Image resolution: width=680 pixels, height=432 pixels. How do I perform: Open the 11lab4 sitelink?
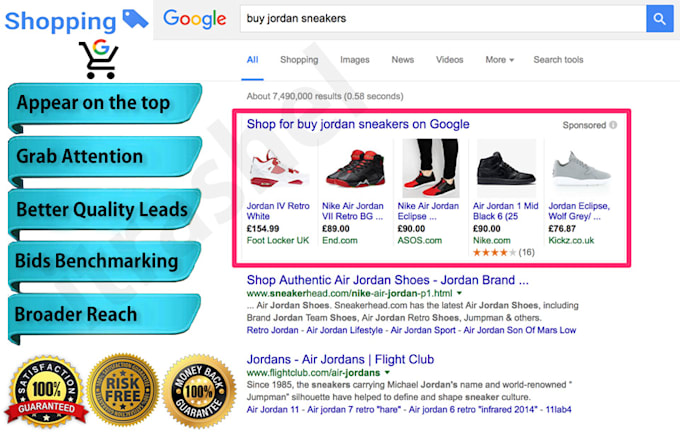[558, 409]
